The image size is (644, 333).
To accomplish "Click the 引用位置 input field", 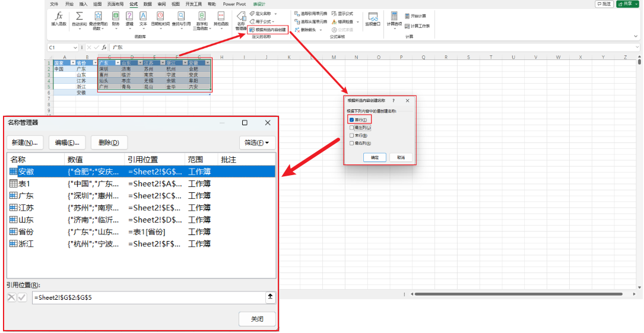I will (x=149, y=297).
